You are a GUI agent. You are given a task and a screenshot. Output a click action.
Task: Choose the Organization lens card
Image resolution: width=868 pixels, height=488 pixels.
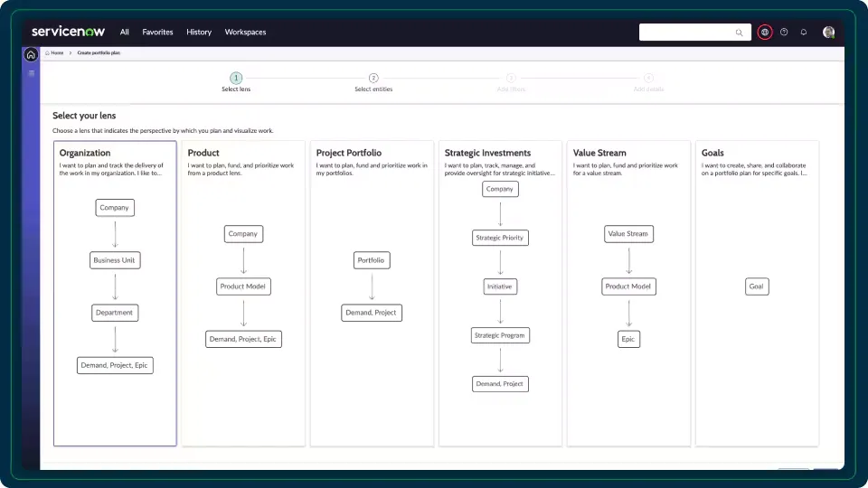115,293
